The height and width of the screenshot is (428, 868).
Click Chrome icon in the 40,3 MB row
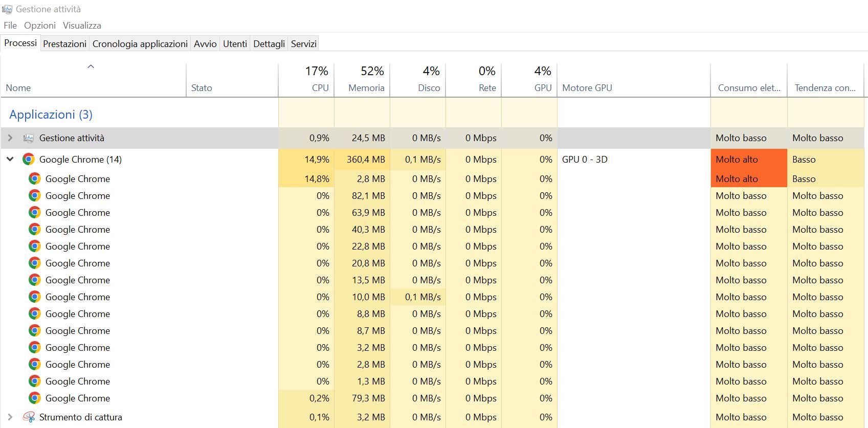pos(35,229)
